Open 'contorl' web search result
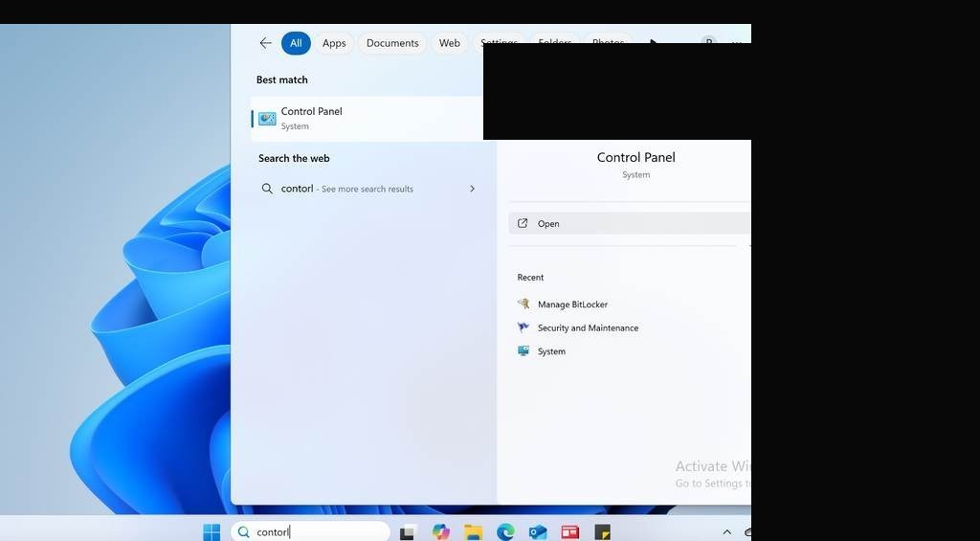Image resolution: width=980 pixels, height=541 pixels. pos(368,189)
